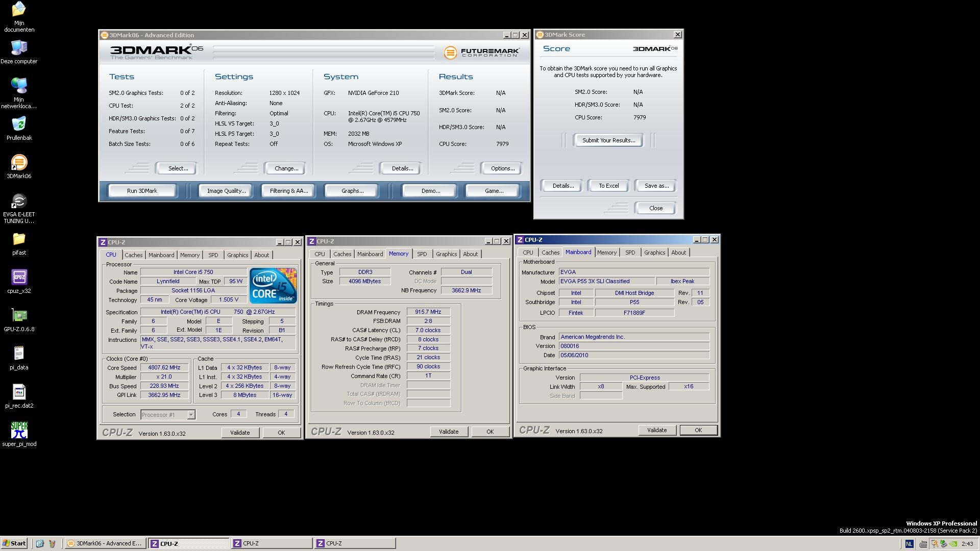Click OK in left CPU-Z window
The height and width of the screenshot is (551, 980).
tap(281, 433)
